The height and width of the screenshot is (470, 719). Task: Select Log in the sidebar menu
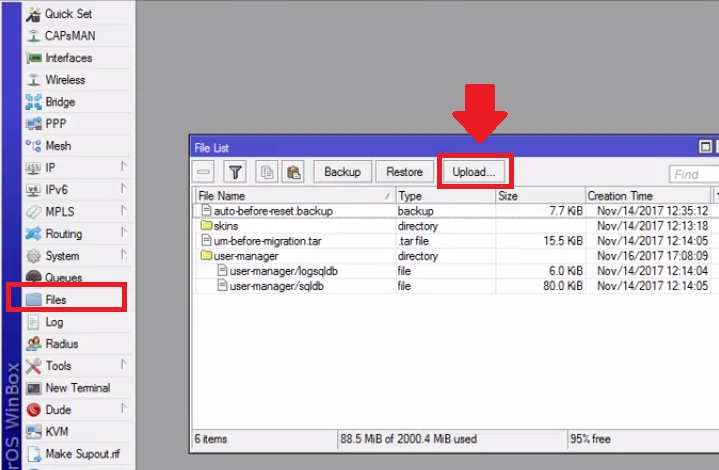(54, 322)
